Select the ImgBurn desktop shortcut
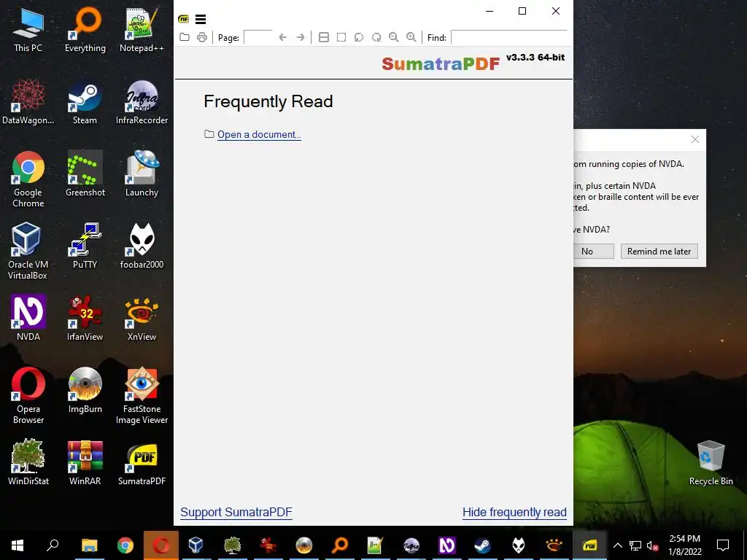The height and width of the screenshot is (560, 747). (85, 391)
